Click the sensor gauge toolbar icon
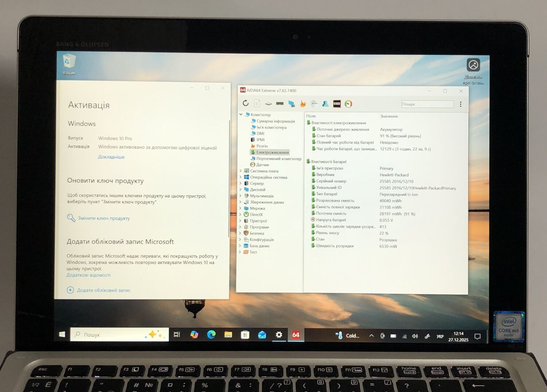547x392 pixels. tap(348, 104)
